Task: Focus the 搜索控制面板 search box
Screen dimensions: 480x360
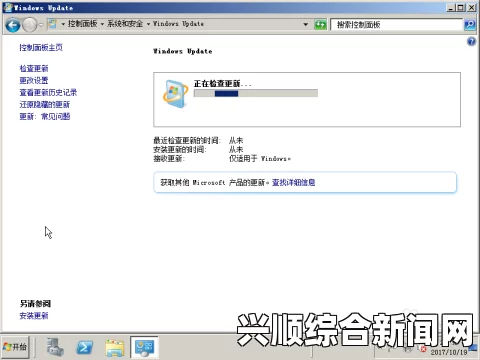Action: pyautogui.click(x=397, y=24)
